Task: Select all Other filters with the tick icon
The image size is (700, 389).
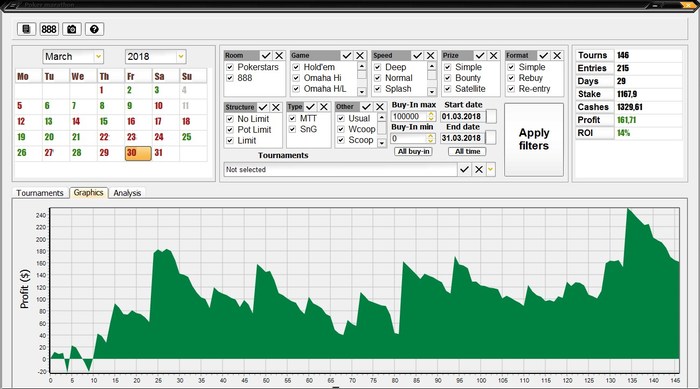Action: (x=367, y=107)
